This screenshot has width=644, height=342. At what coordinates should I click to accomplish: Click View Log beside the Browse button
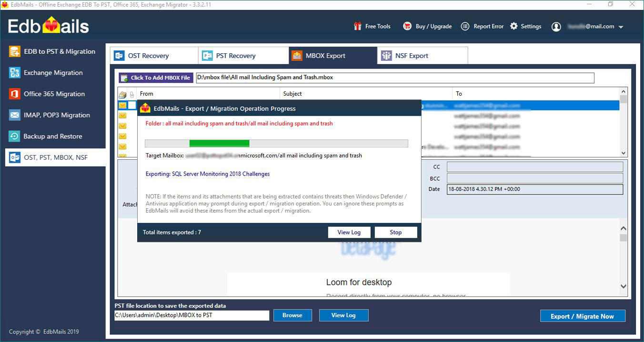[x=344, y=315]
